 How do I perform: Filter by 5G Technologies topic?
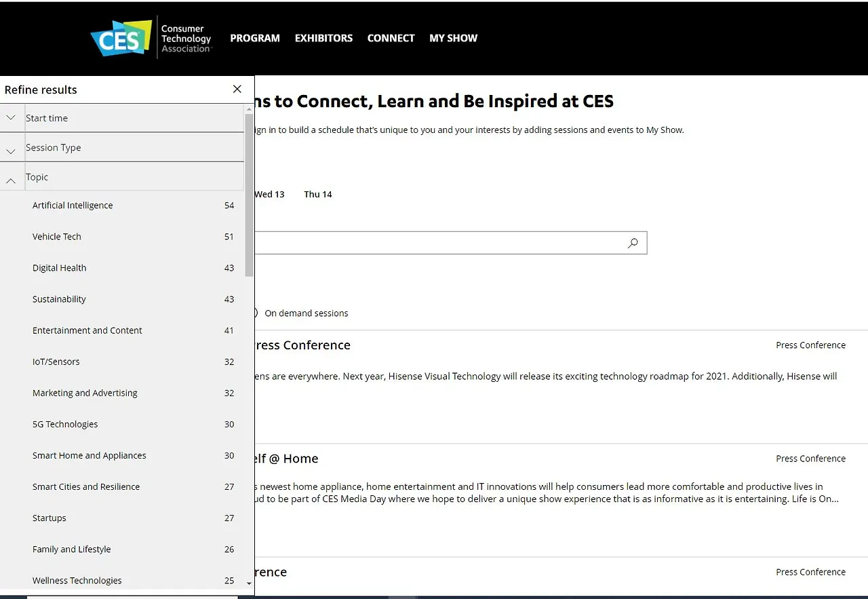click(x=122, y=424)
